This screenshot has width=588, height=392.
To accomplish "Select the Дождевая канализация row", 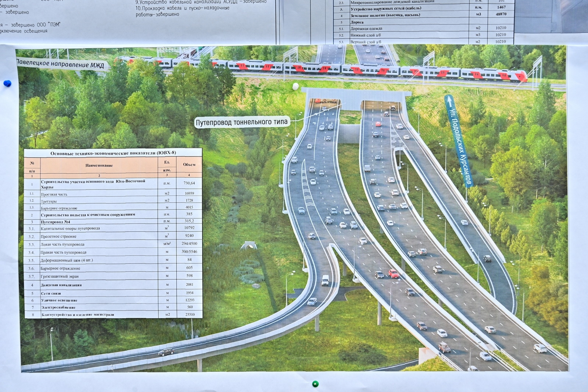I will pos(61,285).
